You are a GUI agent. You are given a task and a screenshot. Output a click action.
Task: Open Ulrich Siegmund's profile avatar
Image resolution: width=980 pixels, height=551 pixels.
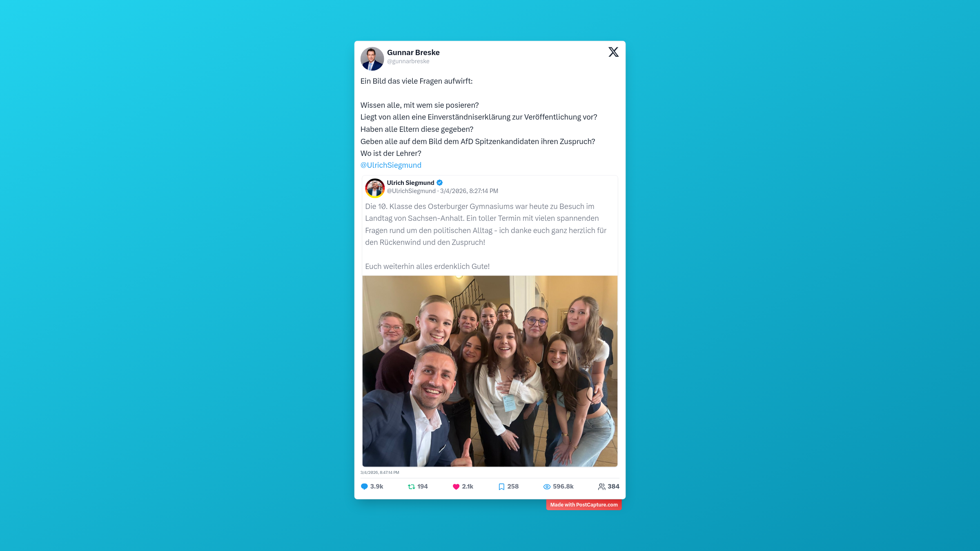375,188
